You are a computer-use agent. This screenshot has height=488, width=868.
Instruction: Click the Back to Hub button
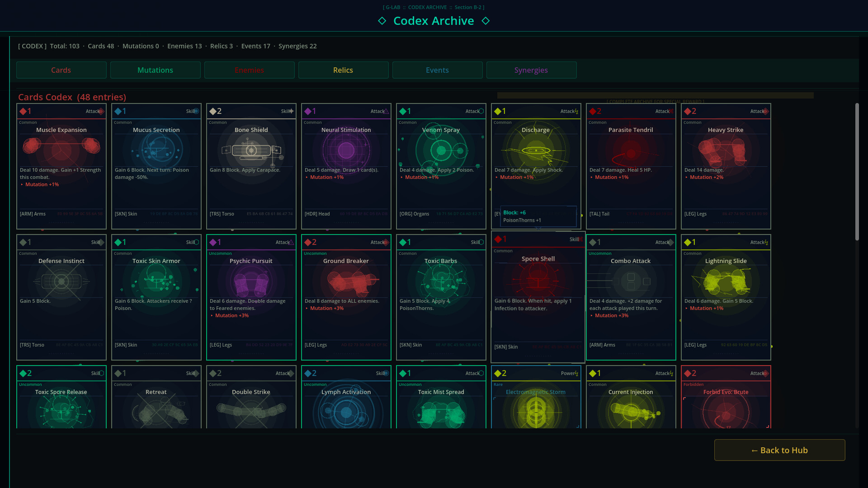click(x=779, y=450)
